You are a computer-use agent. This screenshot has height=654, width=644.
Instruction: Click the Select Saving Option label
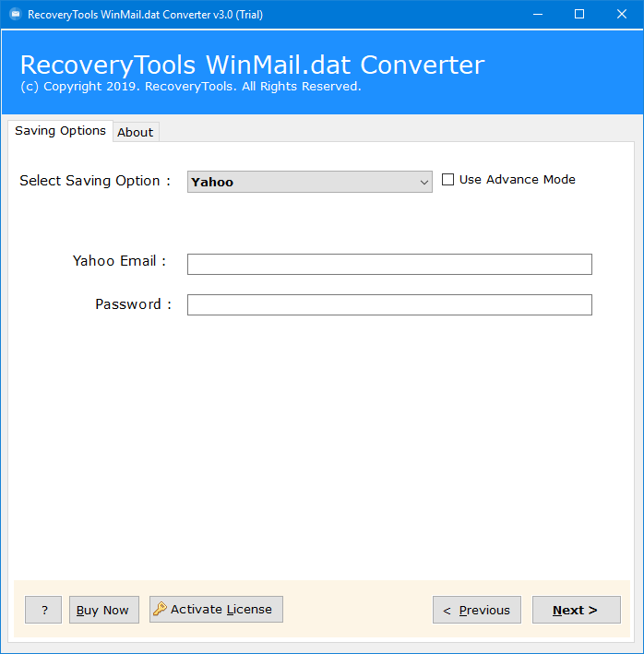[95, 181]
